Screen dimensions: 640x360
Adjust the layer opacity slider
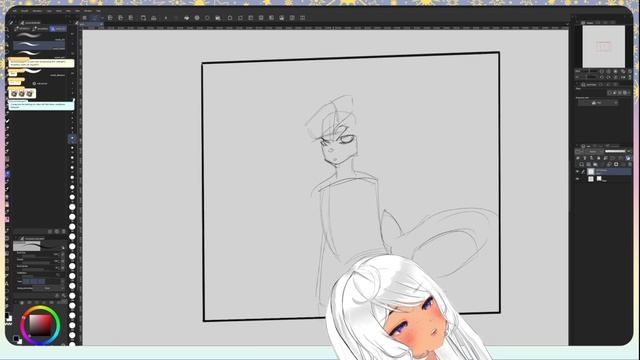[615, 151]
